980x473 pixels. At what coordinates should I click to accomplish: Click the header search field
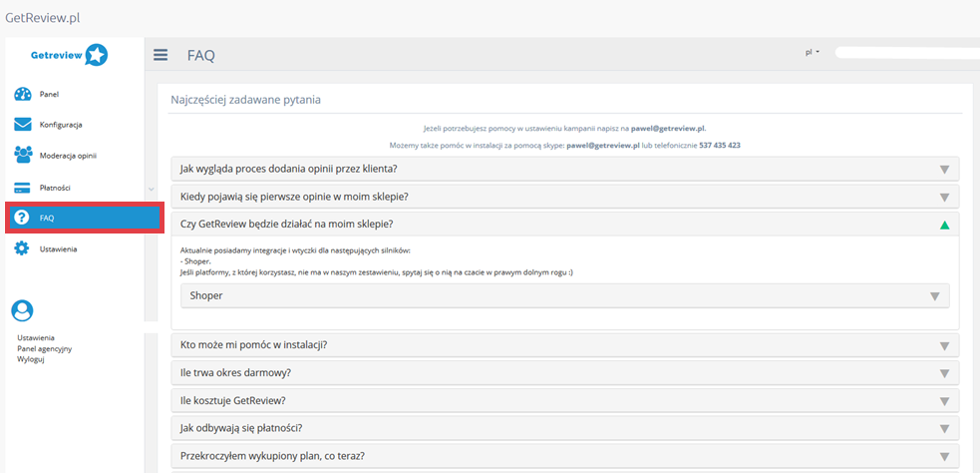pyautogui.click(x=907, y=53)
